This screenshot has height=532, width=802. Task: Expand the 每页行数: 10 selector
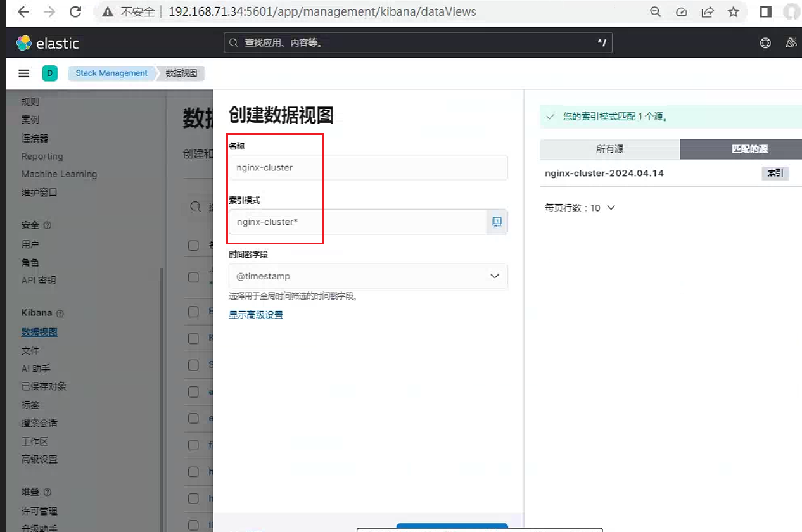click(x=580, y=208)
